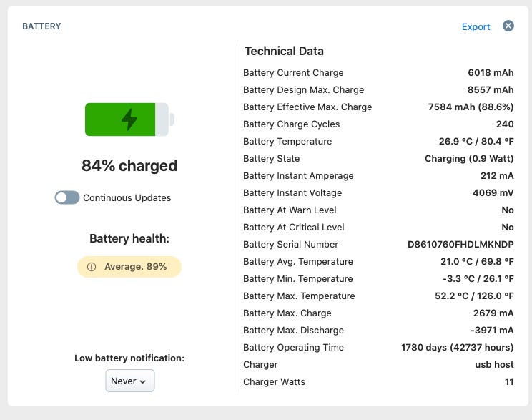Click the Battery Current Charge value
This screenshot has width=532, height=420.
point(491,72)
